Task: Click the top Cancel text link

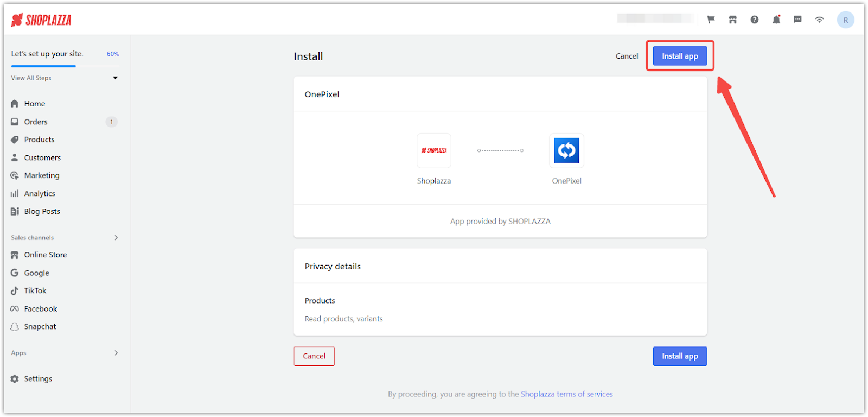Action: 627,56
